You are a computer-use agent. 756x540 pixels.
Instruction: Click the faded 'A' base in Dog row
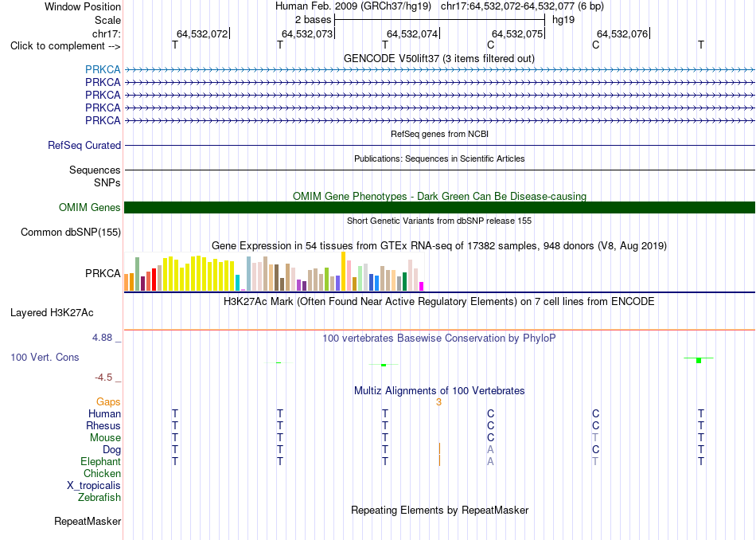[x=490, y=450]
